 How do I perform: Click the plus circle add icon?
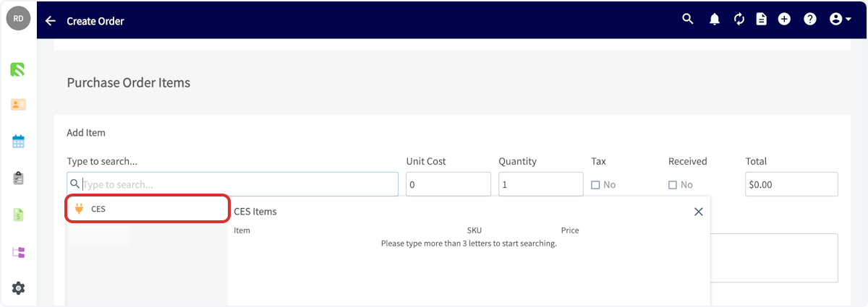pos(784,20)
